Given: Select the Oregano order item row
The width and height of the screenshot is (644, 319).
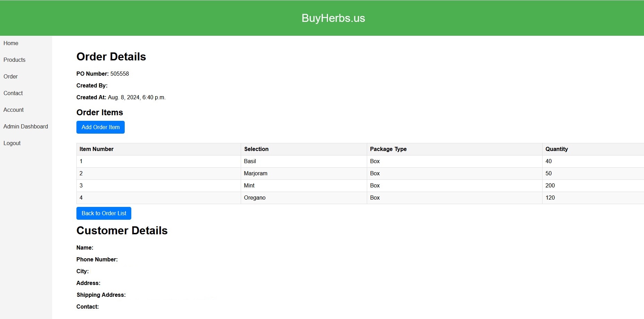Looking at the screenshot, I should pos(255,198).
